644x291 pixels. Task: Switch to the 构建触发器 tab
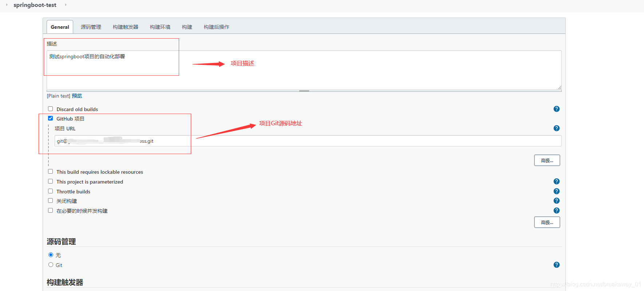coord(126,27)
